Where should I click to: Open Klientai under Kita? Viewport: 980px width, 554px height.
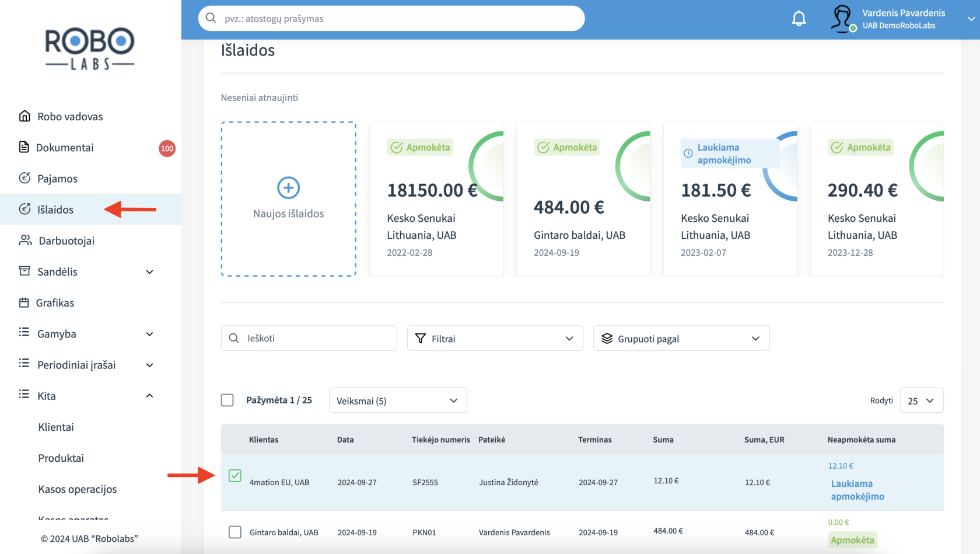(56, 427)
